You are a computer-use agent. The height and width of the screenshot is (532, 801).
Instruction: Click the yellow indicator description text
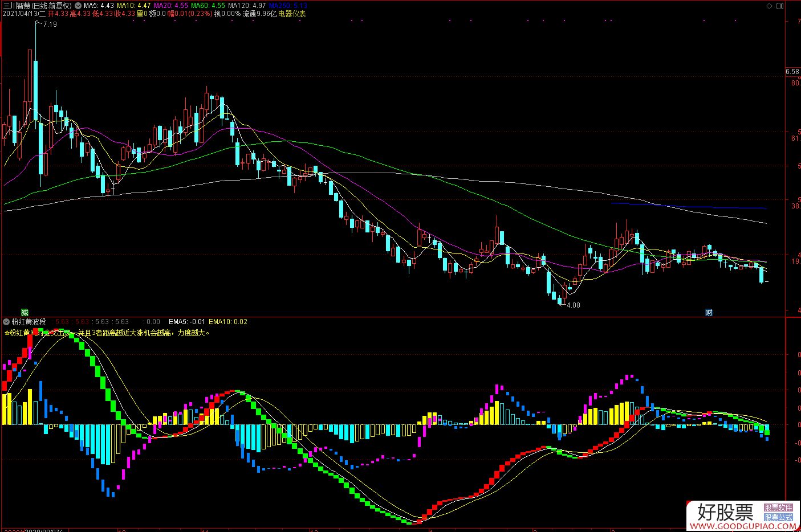[x=107, y=333]
